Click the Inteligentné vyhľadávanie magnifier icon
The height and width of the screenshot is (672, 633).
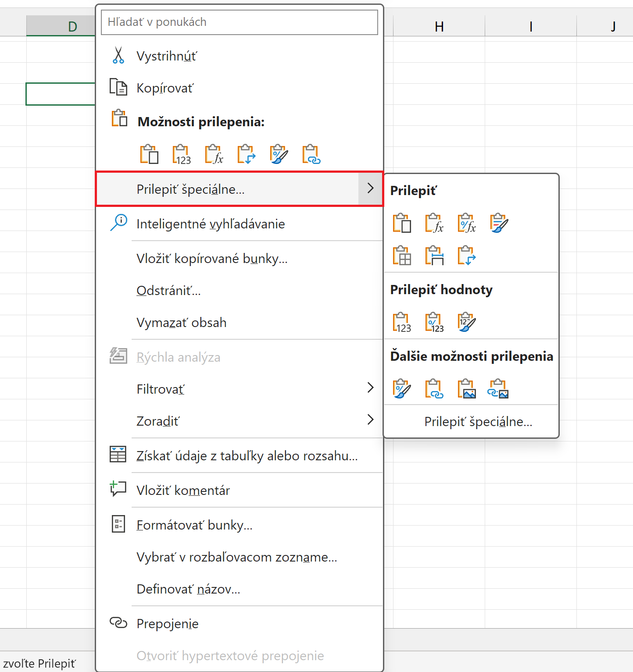tap(118, 222)
